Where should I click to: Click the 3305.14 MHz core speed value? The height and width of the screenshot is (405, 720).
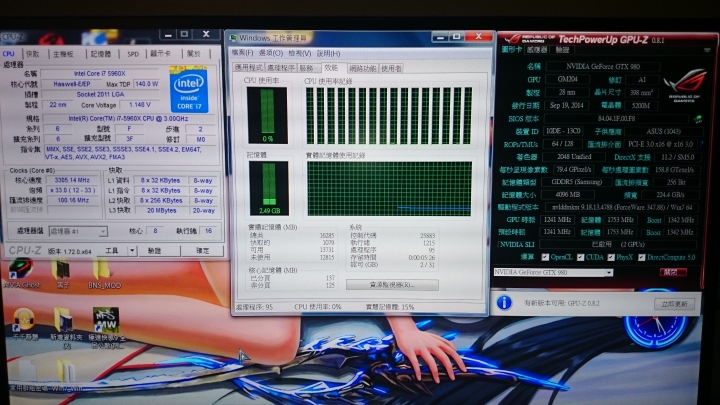(72, 180)
